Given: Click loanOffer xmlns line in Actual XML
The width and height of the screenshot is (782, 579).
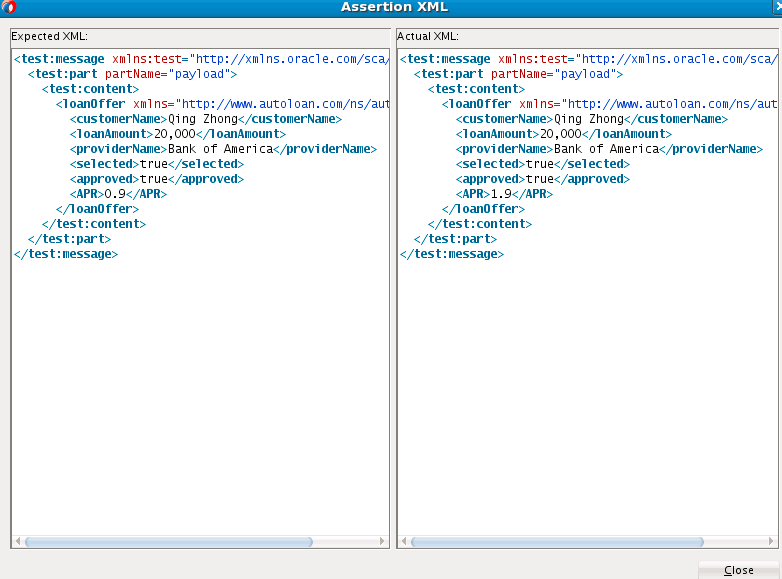Looking at the screenshot, I should point(609,104).
